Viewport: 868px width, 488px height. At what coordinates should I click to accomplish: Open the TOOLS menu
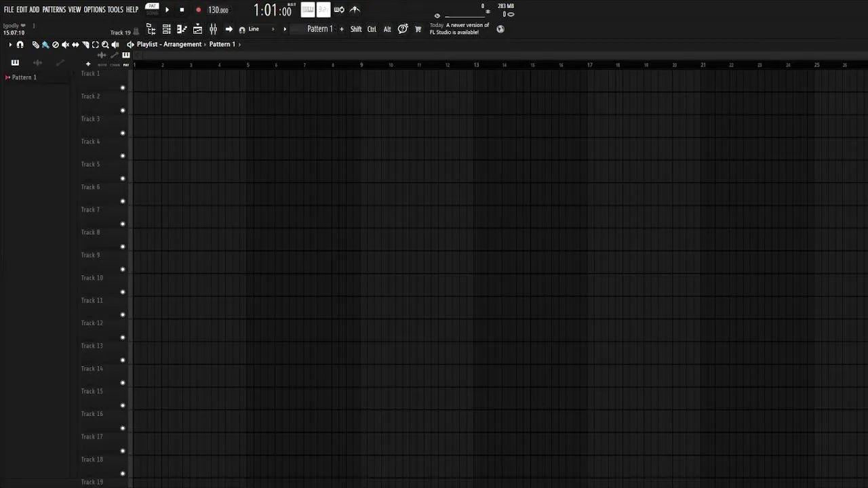click(x=115, y=9)
